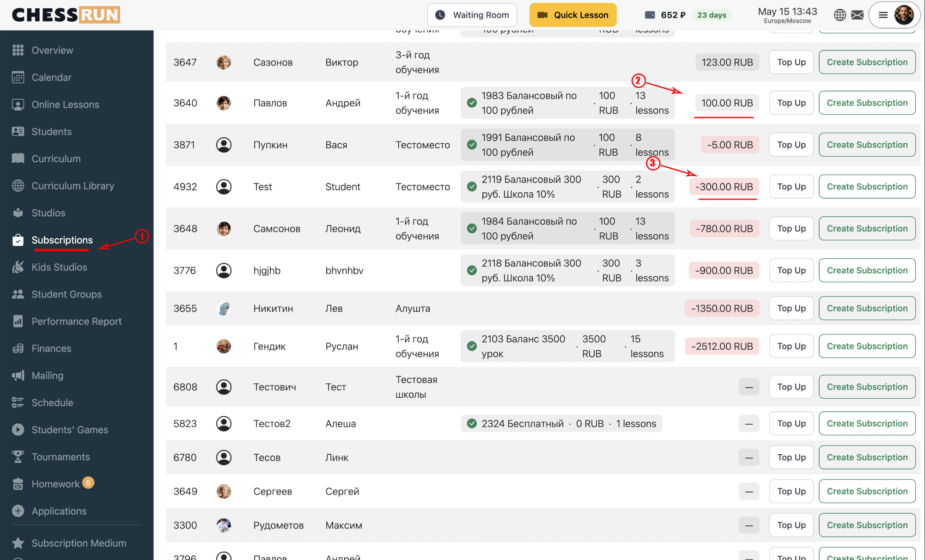Click the Online Lessons icon
Image resolution: width=925 pixels, height=560 pixels.
(18, 104)
